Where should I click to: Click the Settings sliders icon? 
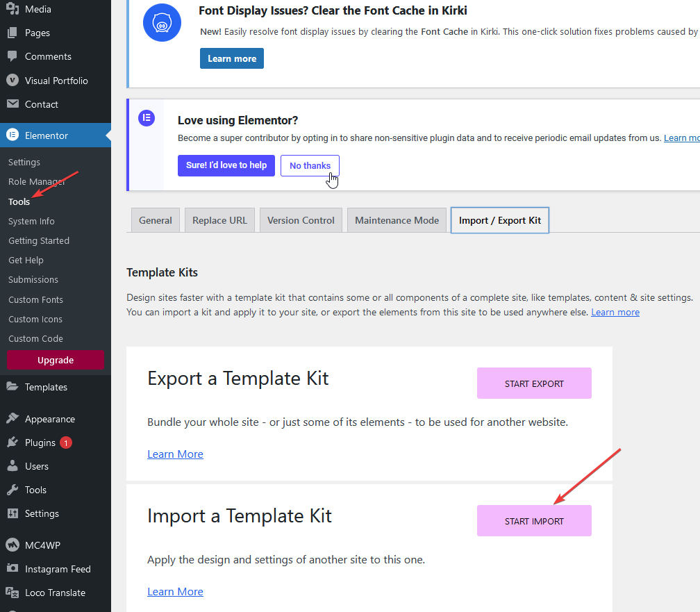click(12, 513)
